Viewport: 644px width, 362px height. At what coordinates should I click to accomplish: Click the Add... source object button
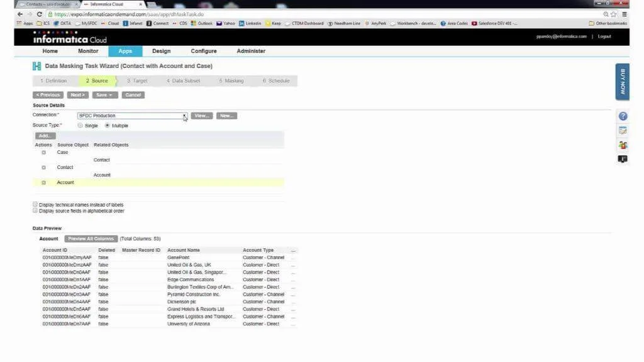(45, 136)
